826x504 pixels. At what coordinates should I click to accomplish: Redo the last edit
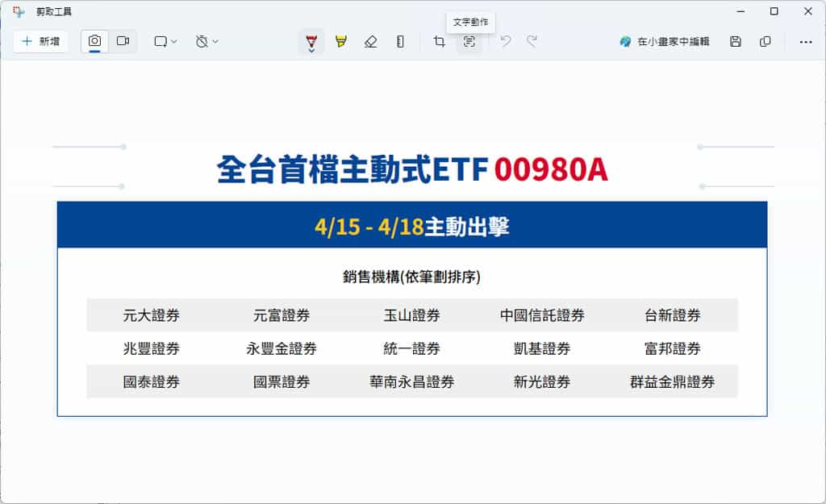click(x=532, y=41)
